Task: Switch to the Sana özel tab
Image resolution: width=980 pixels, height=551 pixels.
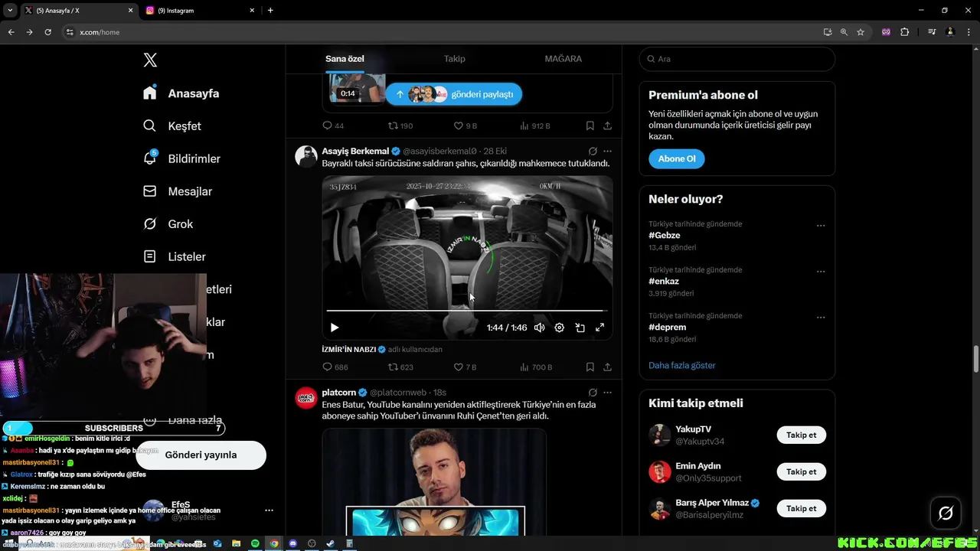Action: pos(345,59)
